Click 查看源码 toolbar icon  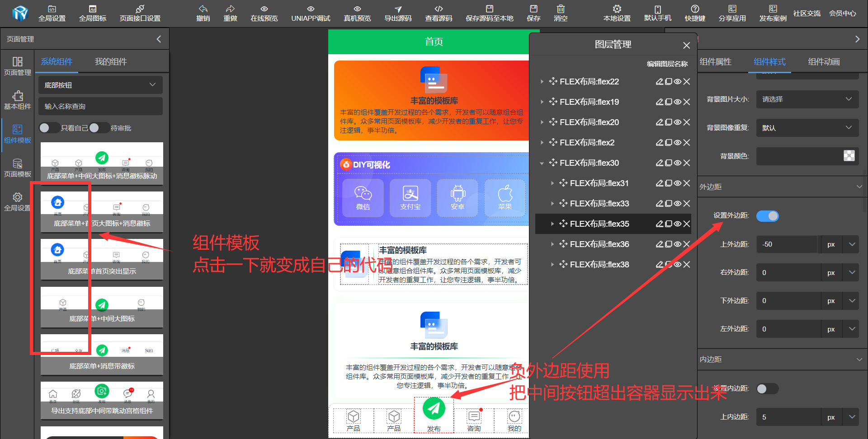(439, 14)
